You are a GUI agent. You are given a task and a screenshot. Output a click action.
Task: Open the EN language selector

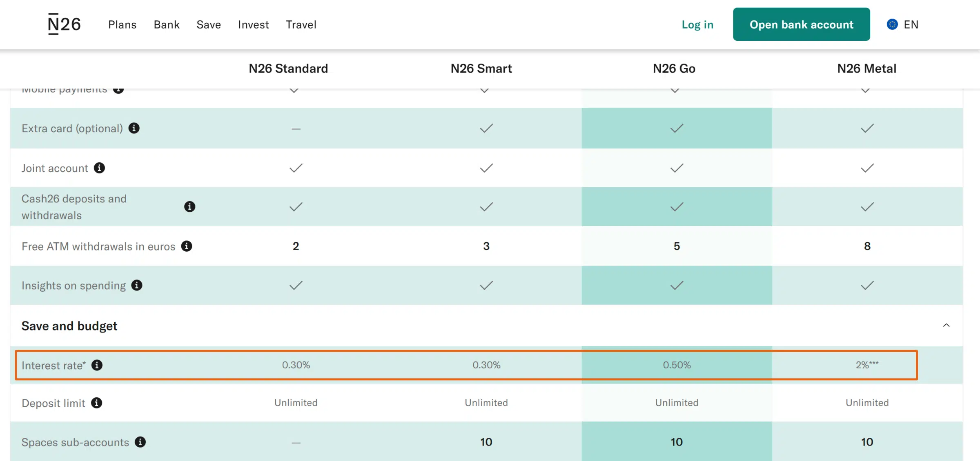tap(911, 24)
